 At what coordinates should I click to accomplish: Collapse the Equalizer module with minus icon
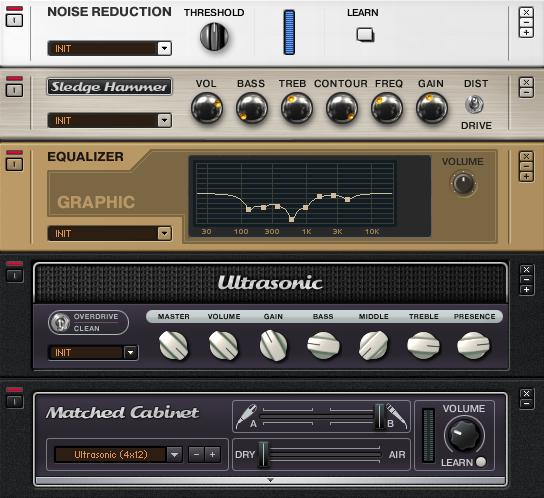tap(526, 167)
